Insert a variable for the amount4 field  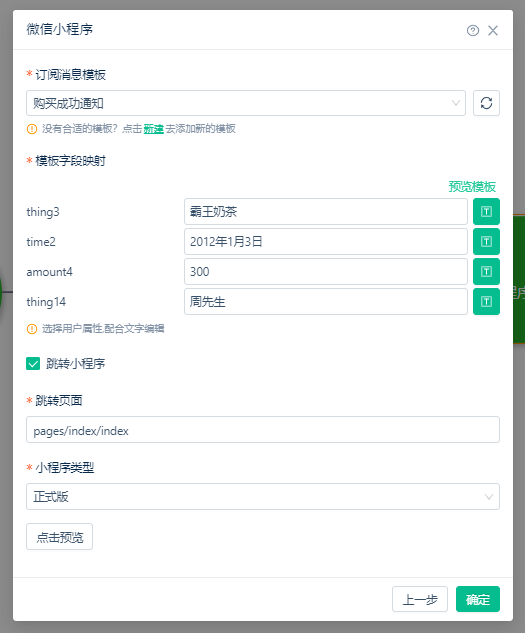pyautogui.click(x=486, y=272)
